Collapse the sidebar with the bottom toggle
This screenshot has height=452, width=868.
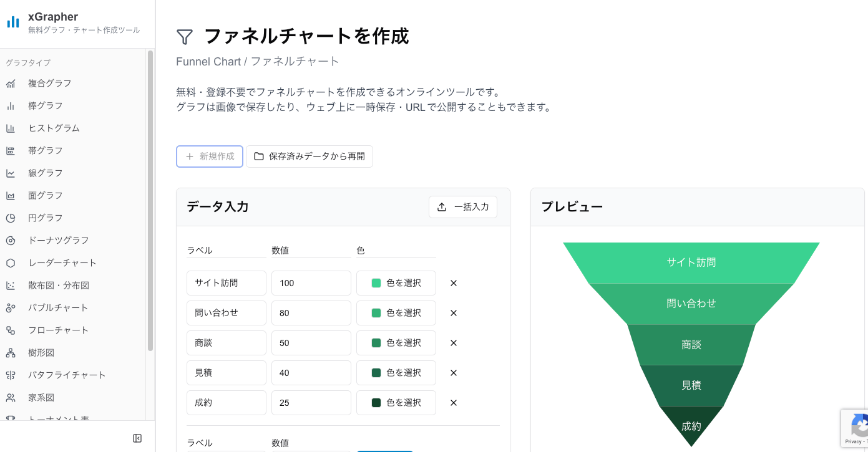(137, 438)
